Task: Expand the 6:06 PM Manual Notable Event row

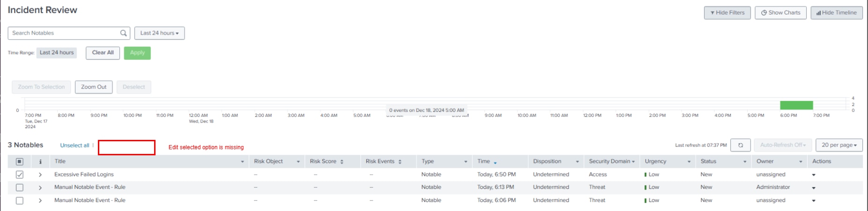Action: (x=40, y=200)
